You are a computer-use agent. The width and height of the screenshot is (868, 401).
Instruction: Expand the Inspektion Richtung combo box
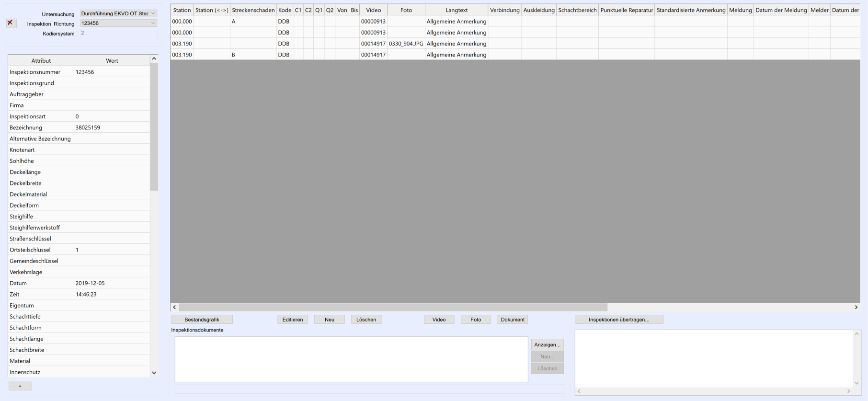[118, 23]
